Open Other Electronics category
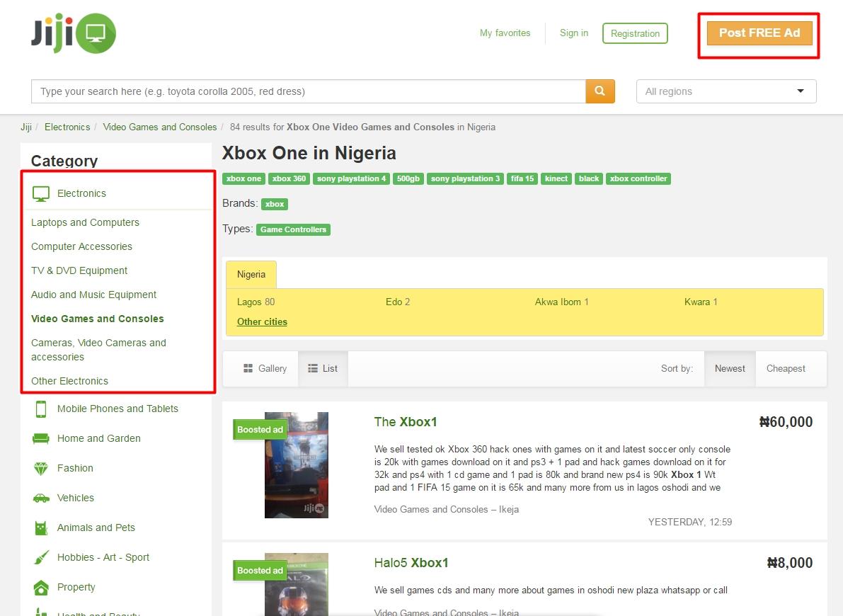The image size is (843, 616). coord(69,381)
